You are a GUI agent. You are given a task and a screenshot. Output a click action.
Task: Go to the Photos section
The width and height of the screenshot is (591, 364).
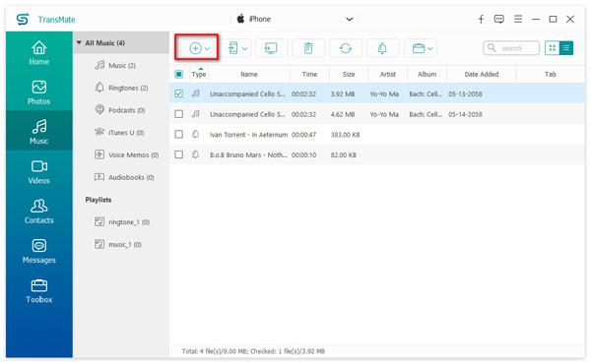[39, 92]
